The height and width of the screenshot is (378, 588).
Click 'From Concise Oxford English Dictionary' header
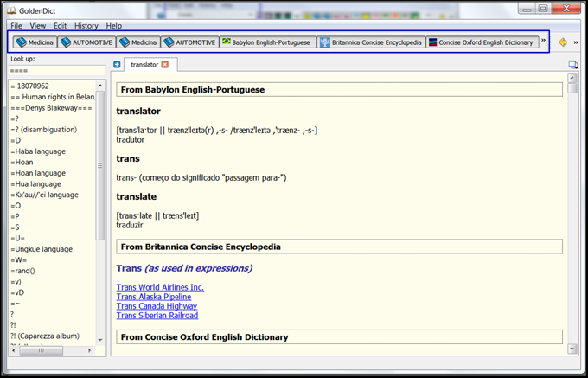tap(339, 337)
